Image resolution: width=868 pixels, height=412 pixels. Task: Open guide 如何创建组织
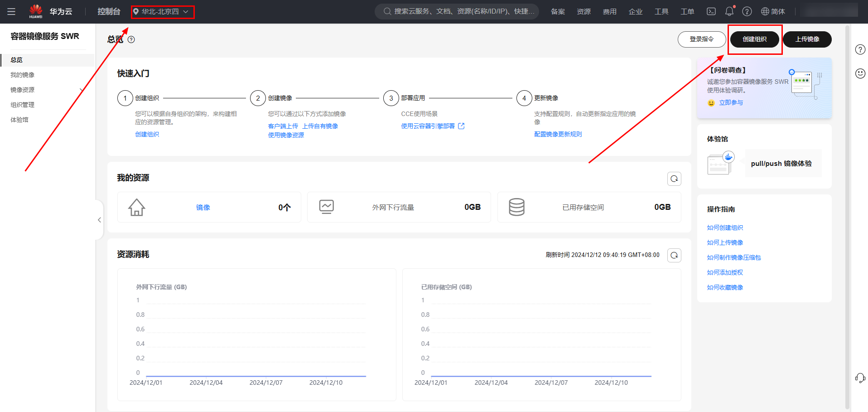click(725, 228)
